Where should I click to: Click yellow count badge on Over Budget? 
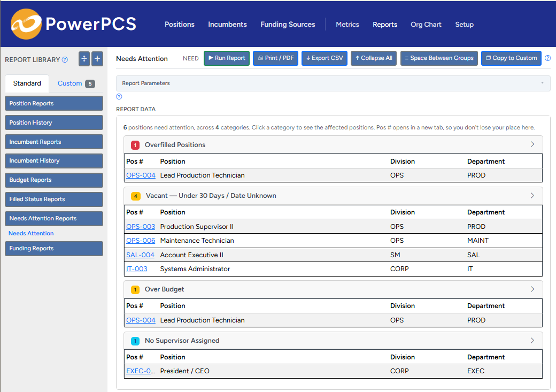tap(135, 289)
